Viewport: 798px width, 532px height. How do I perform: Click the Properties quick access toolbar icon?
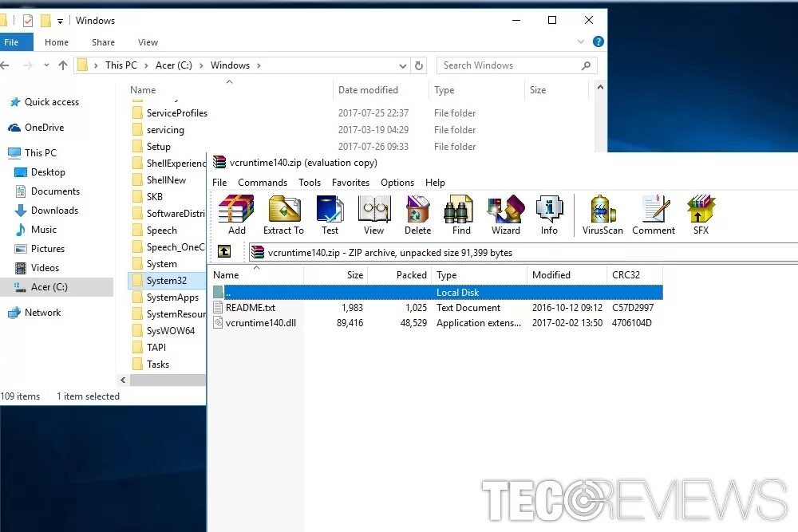coord(28,21)
